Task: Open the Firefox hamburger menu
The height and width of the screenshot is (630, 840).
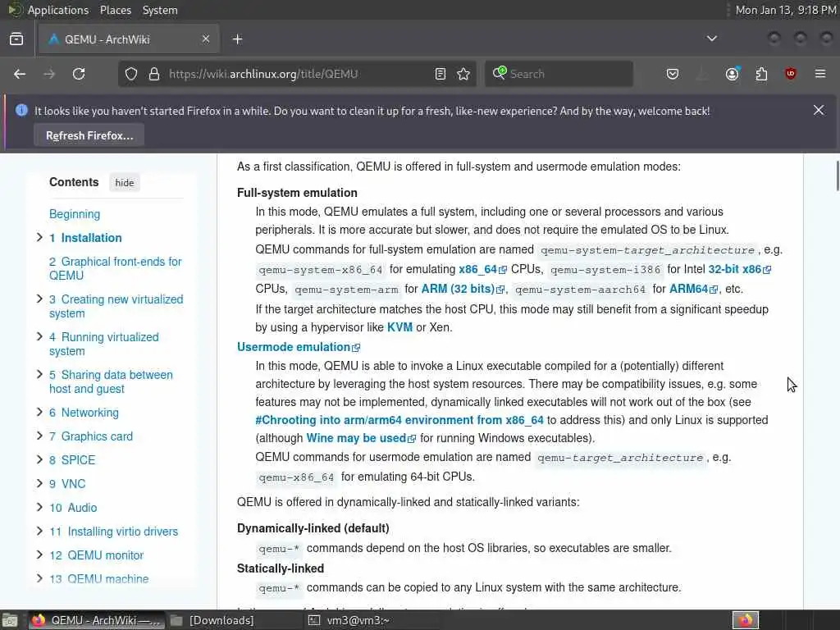Action: (820, 74)
